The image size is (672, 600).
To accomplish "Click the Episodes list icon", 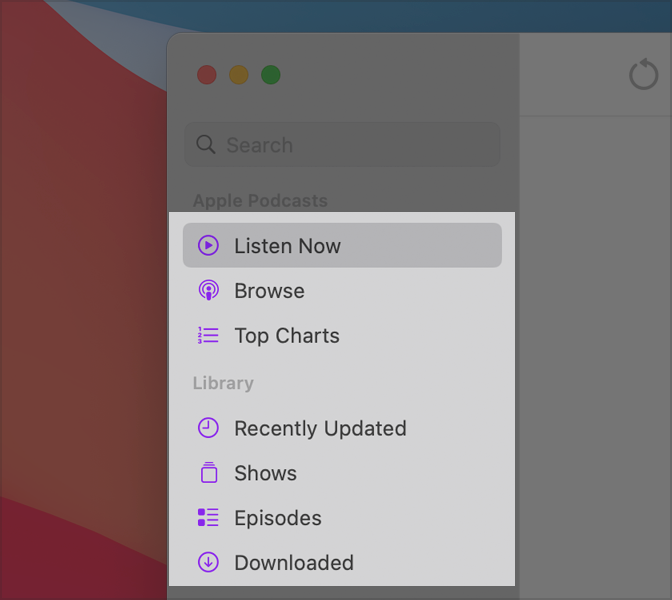I will click(x=208, y=517).
